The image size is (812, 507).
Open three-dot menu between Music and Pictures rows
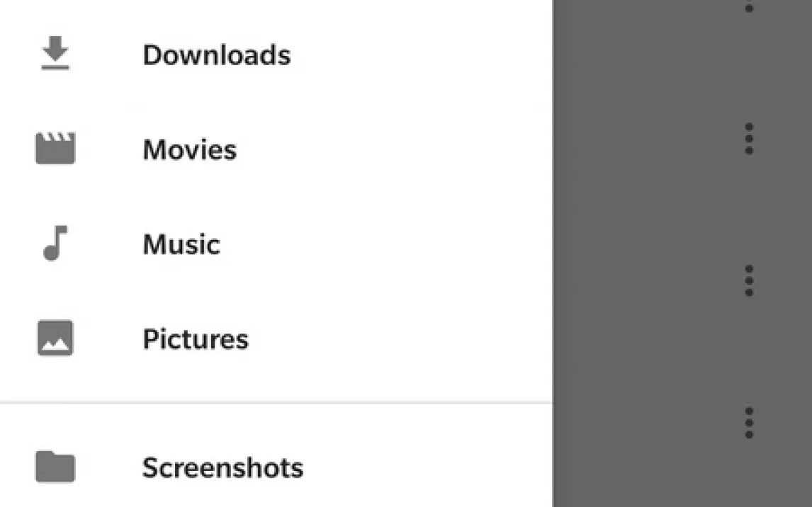click(749, 281)
